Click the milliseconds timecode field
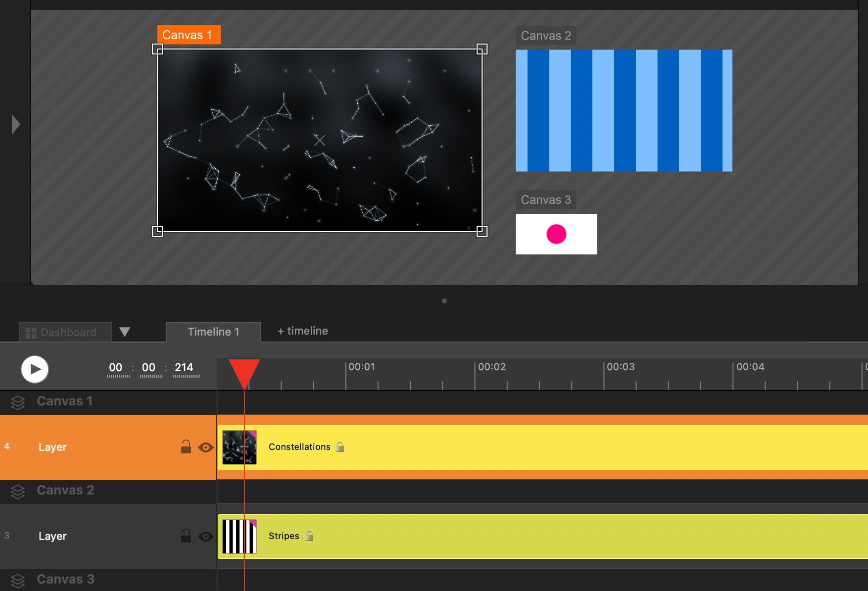 (x=184, y=368)
